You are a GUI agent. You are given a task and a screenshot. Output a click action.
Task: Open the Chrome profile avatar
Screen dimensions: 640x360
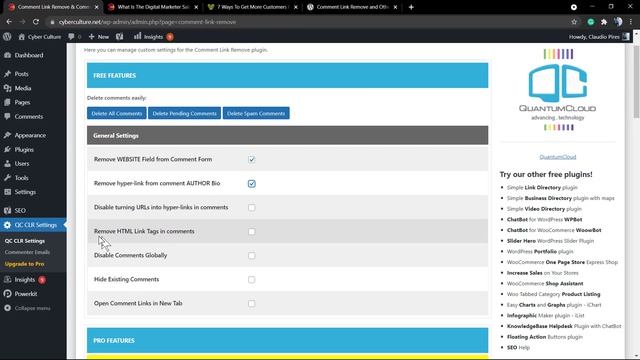618,22
